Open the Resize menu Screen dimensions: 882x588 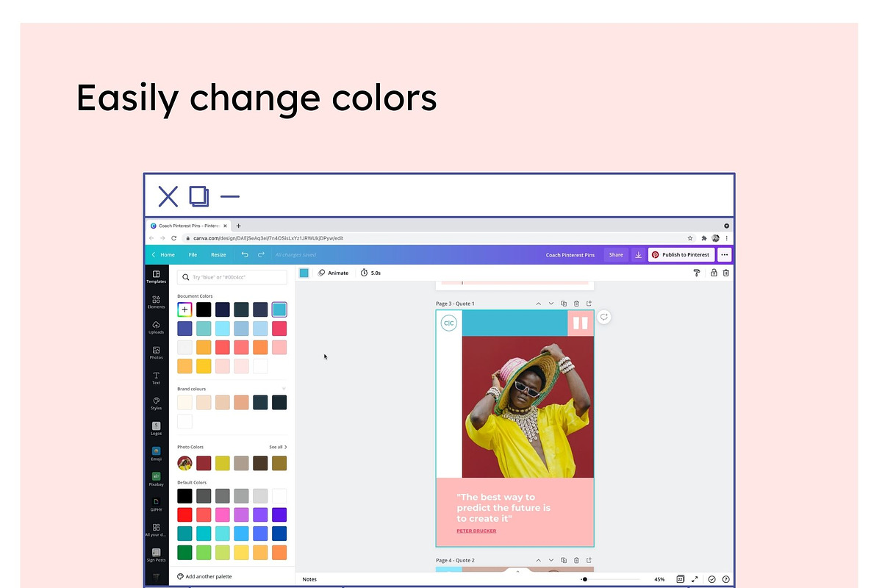coord(218,254)
